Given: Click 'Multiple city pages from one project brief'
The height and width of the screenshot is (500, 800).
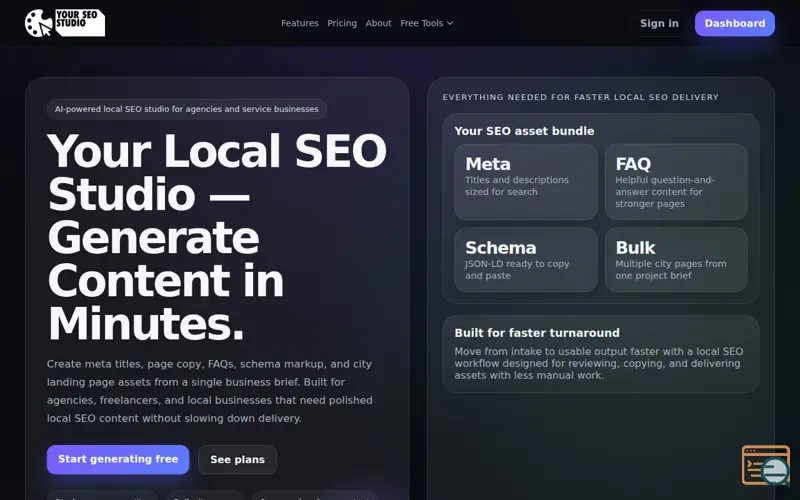Looking at the screenshot, I should (670, 269).
